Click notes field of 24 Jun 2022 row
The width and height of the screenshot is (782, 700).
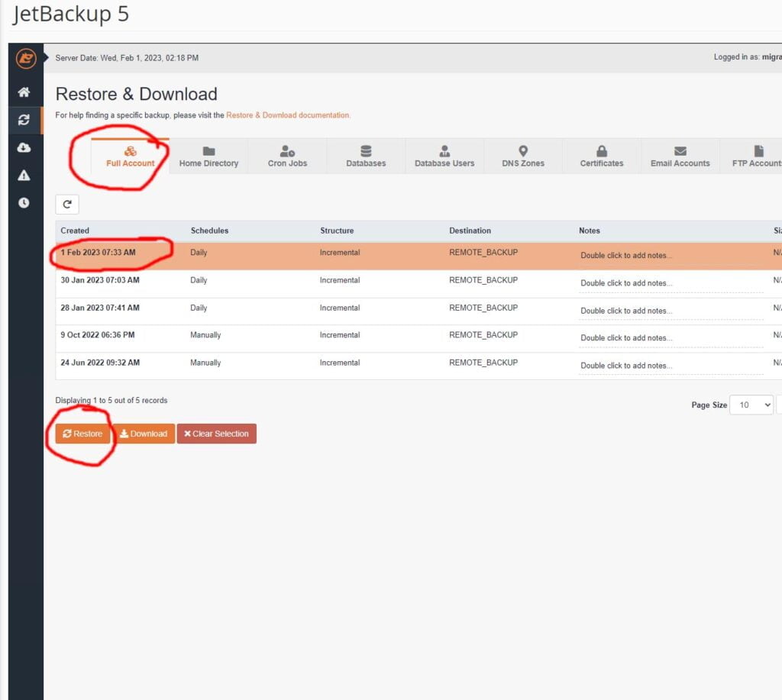click(x=671, y=366)
